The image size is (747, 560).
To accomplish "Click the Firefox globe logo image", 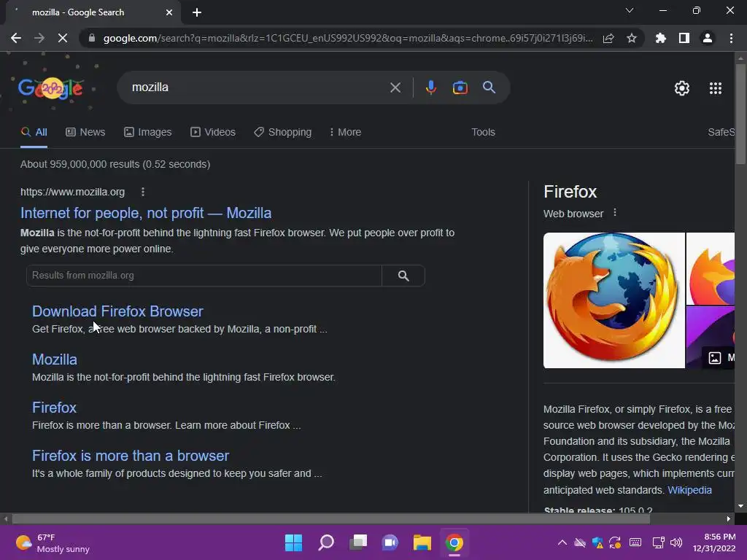I will [614, 300].
